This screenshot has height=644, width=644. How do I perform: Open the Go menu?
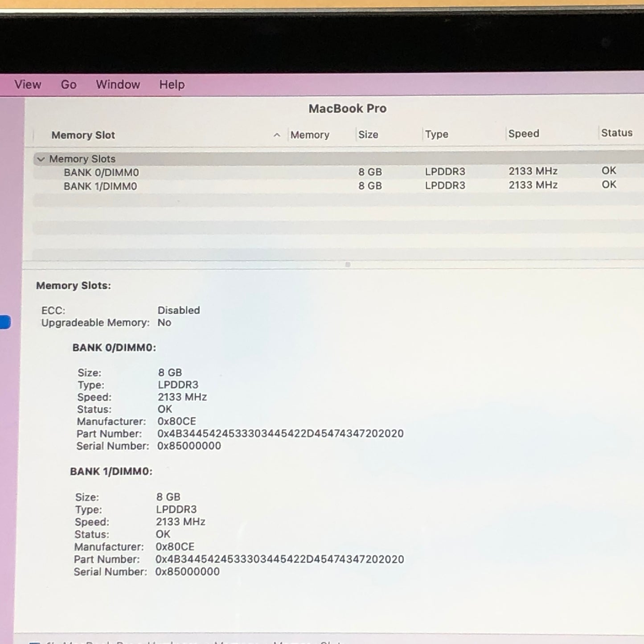(68, 84)
